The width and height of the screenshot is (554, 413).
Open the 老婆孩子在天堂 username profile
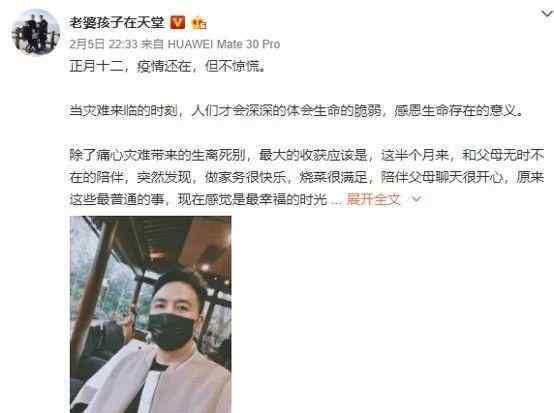point(117,23)
